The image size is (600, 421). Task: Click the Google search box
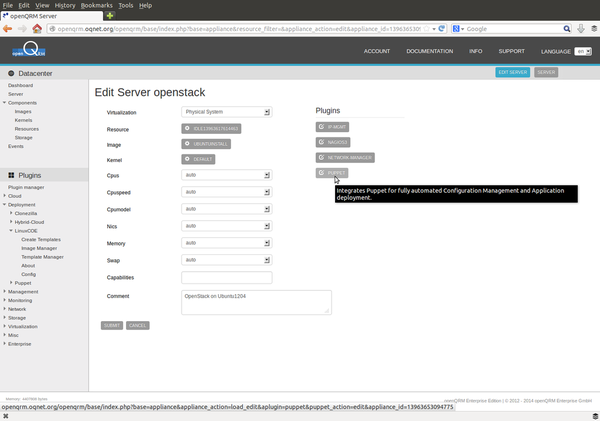513,29
